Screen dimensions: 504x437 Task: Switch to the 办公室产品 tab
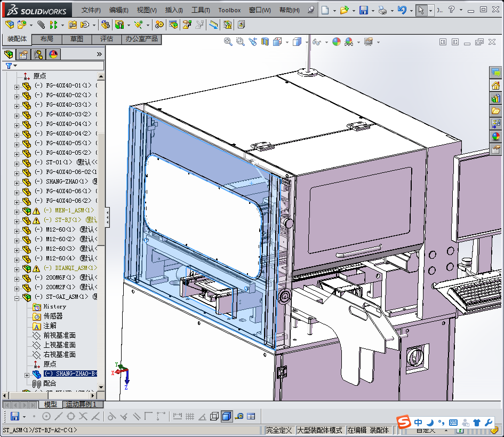click(x=142, y=39)
